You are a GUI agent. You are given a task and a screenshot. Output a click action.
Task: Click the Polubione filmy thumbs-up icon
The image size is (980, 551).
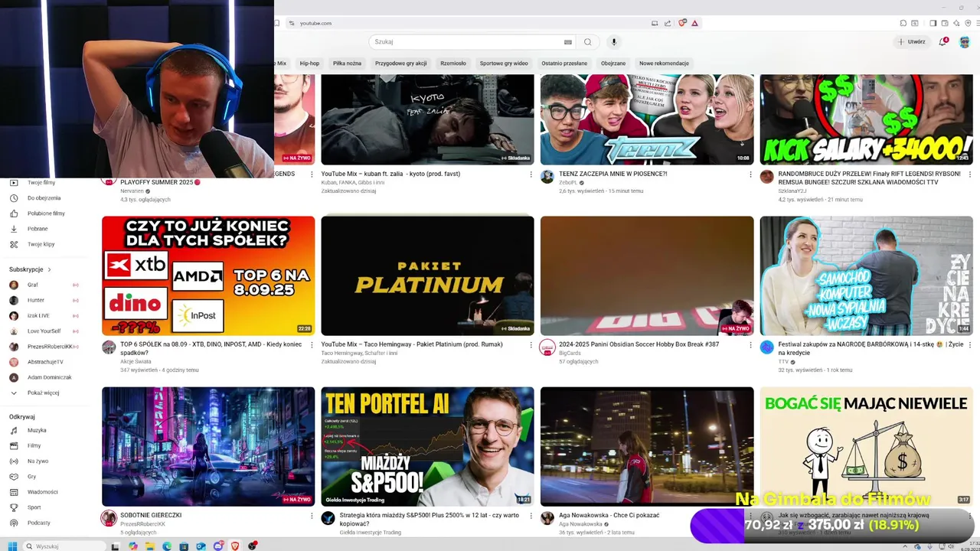pos(14,214)
